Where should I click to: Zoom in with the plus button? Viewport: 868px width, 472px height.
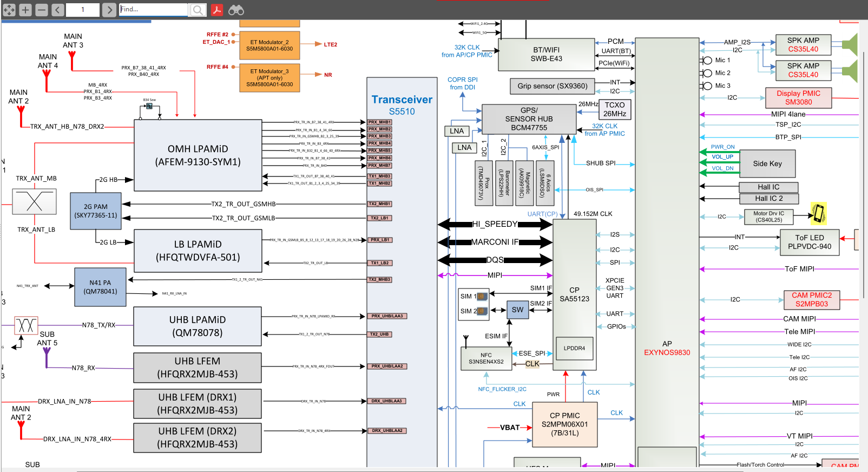25,9
